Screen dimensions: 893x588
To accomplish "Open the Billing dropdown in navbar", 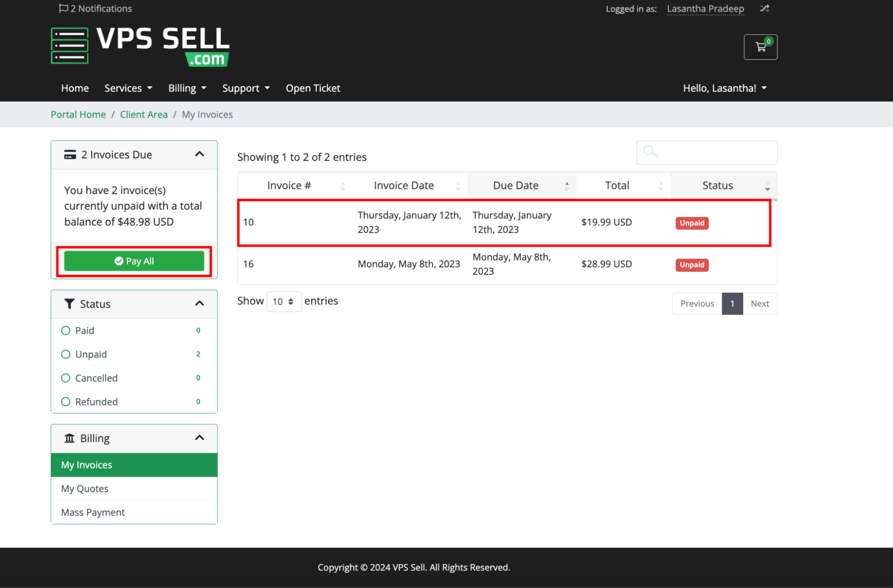I will tap(187, 88).
